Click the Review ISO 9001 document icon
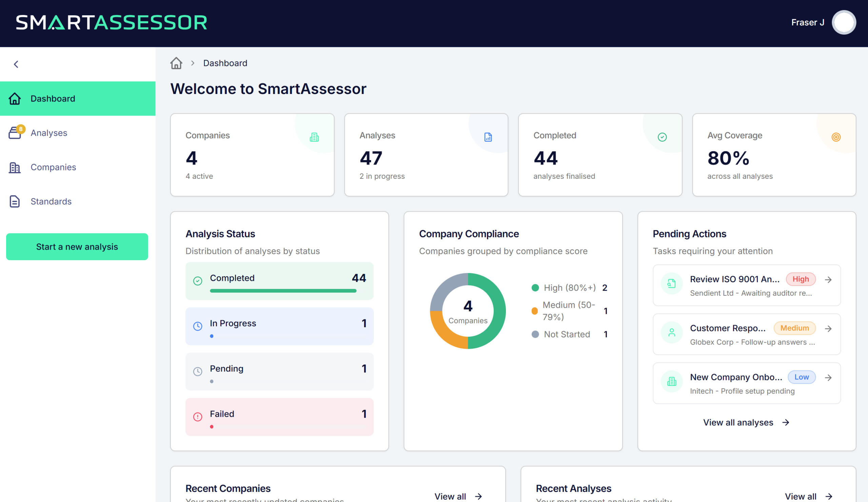The width and height of the screenshot is (868, 502). point(671,284)
